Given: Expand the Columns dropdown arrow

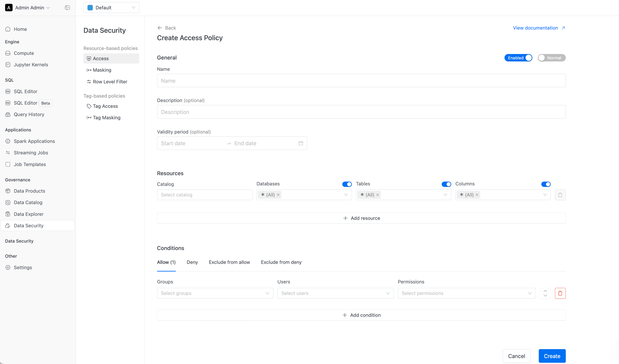Looking at the screenshot, I should pos(545,195).
